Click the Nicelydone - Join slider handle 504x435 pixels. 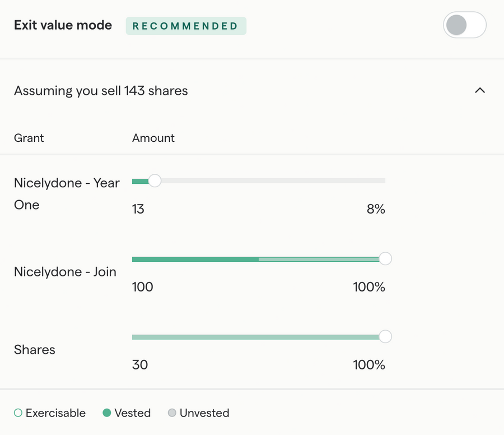click(x=385, y=258)
